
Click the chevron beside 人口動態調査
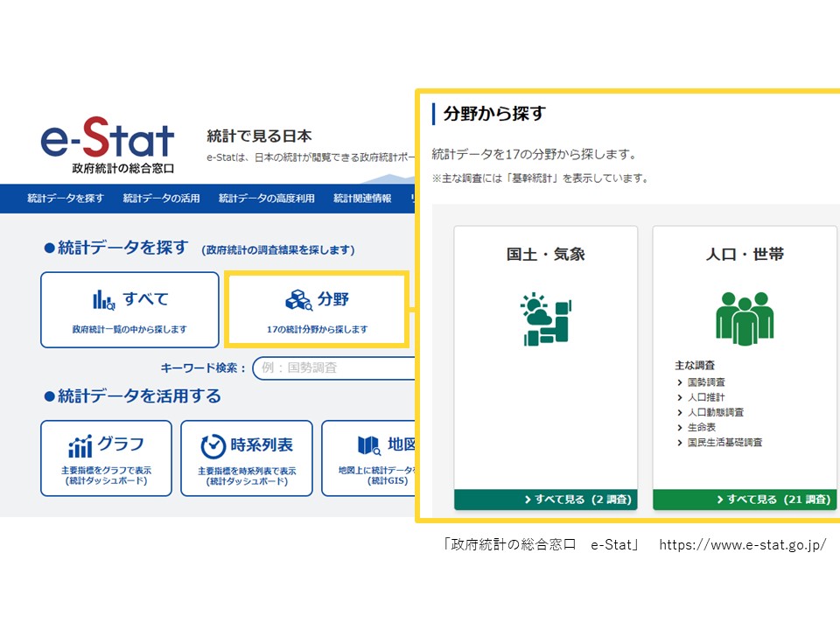coord(680,412)
